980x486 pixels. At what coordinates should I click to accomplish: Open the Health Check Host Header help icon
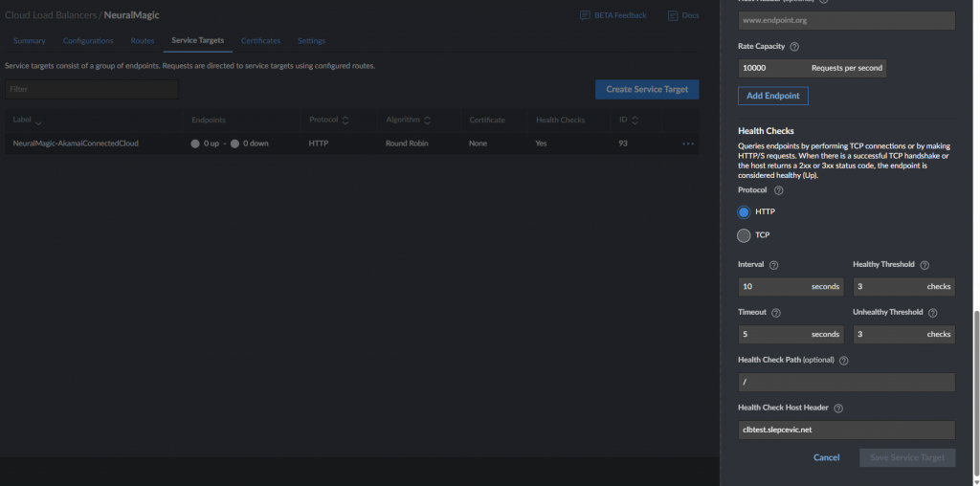838,409
